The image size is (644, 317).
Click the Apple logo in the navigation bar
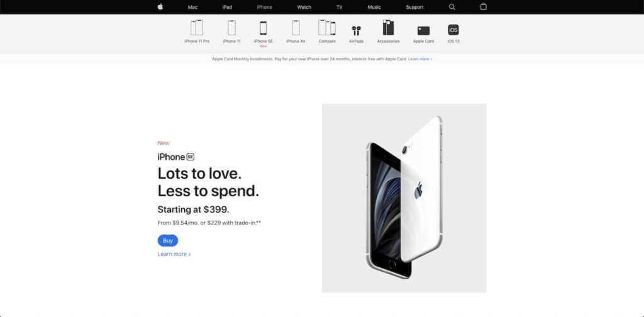click(160, 6)
